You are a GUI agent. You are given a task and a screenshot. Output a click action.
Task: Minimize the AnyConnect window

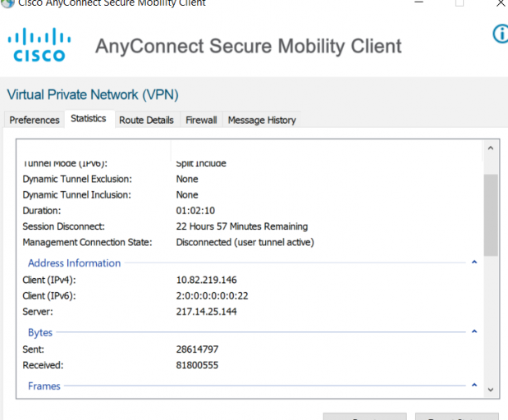[x=419, y=2]
